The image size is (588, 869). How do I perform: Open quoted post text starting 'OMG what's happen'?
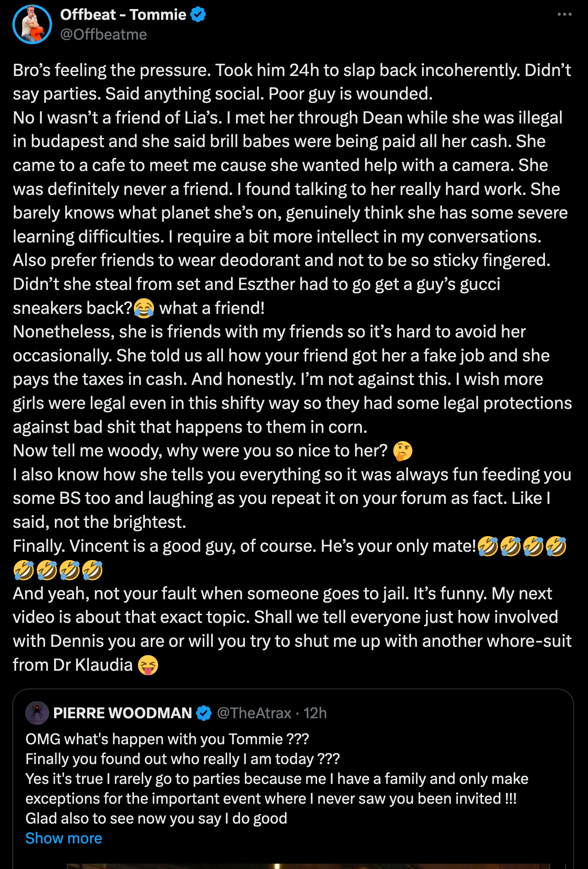pos(167,739)
